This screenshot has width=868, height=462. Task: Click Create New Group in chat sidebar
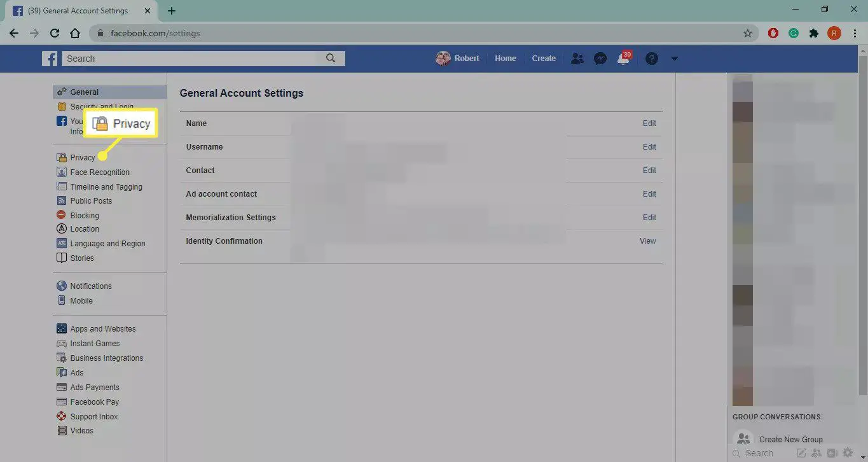coord(790,440)
